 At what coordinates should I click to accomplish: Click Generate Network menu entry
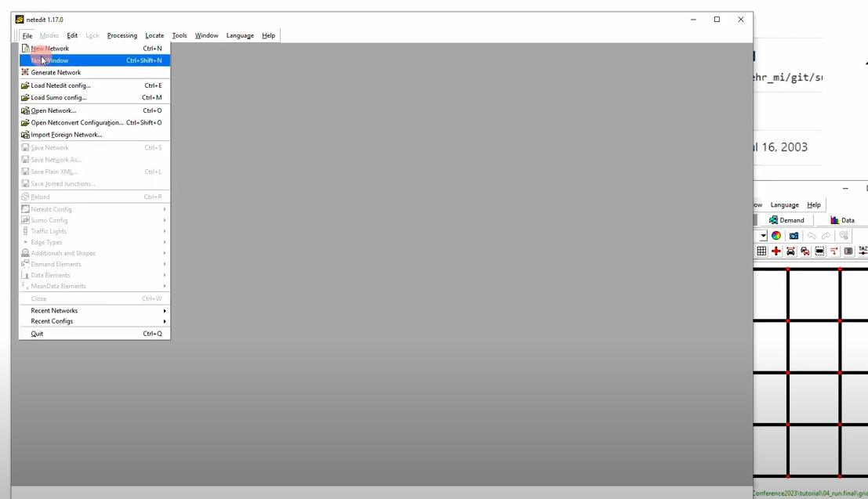95,73
